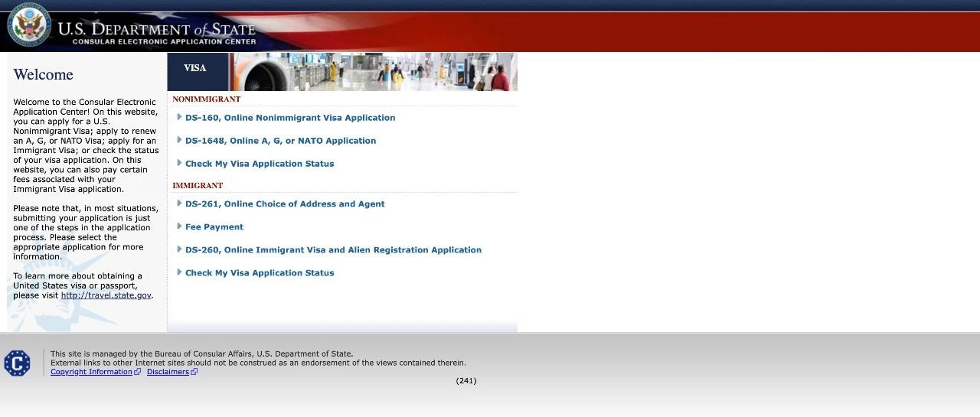Click the Consular Electronic Application Center subtitle
This screenshot has height=417, width=980.
[x=164, y=41]
